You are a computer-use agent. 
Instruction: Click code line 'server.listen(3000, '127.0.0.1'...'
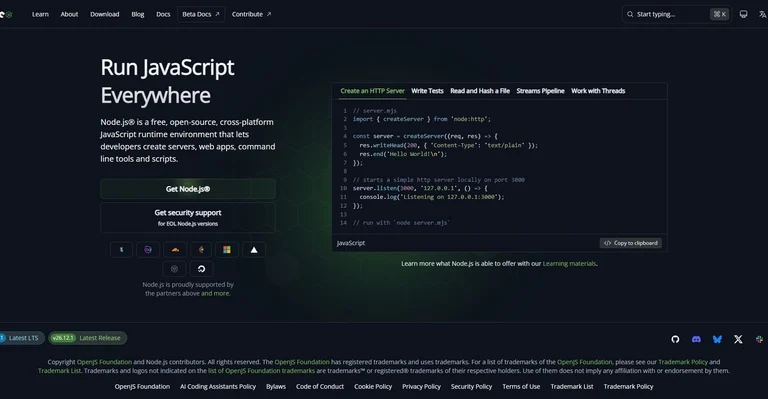[420, 188]
